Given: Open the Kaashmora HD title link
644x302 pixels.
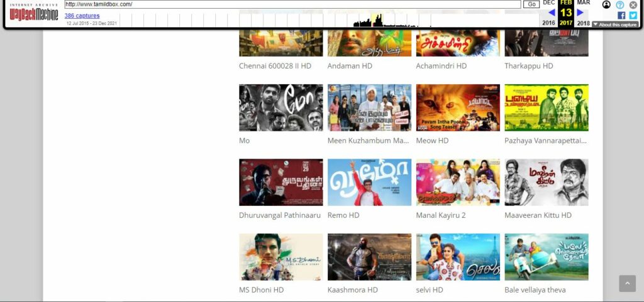Looking at the screenshot, I should pos(352,289).
